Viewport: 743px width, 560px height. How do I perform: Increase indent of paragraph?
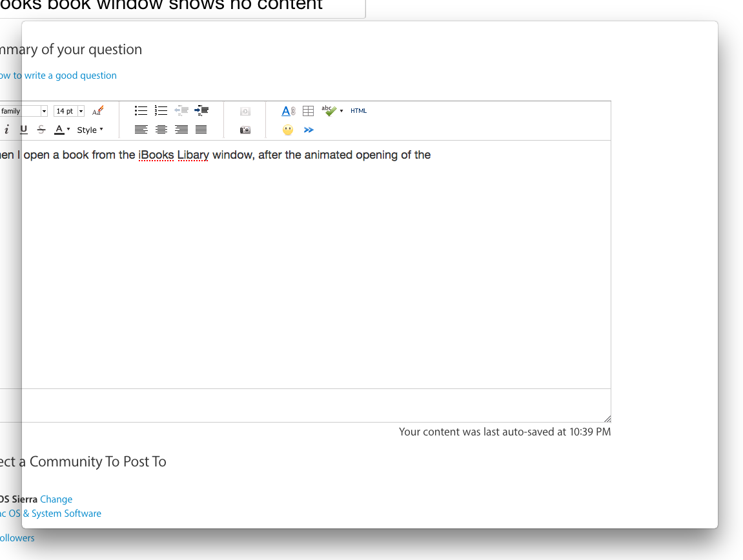201,111
